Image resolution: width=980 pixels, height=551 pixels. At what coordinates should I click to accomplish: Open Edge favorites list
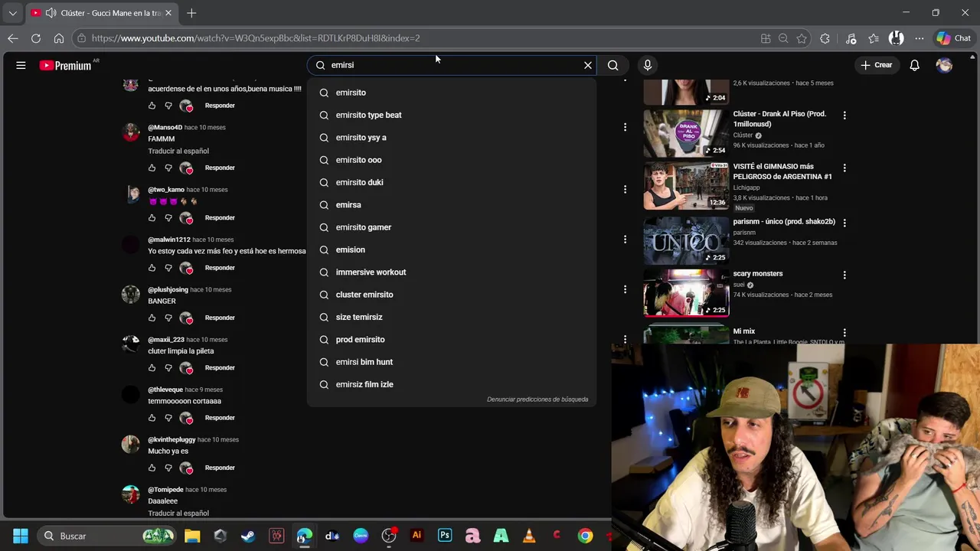coord(874,38)
